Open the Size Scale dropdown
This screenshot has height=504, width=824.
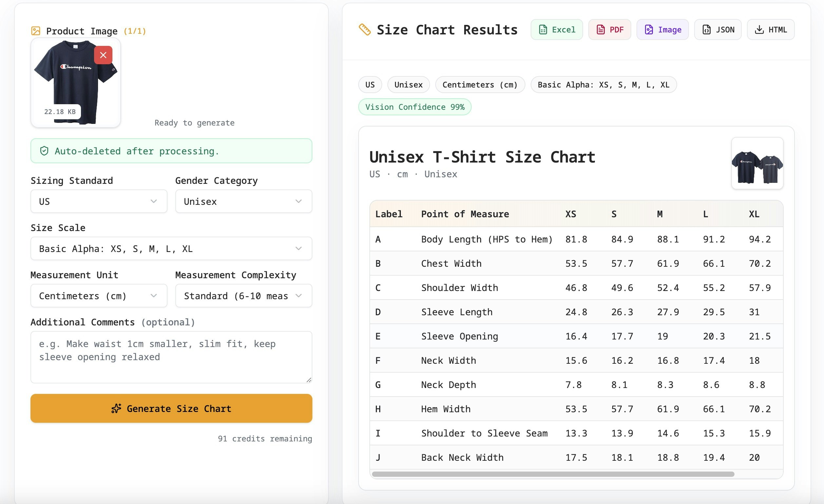171,248
